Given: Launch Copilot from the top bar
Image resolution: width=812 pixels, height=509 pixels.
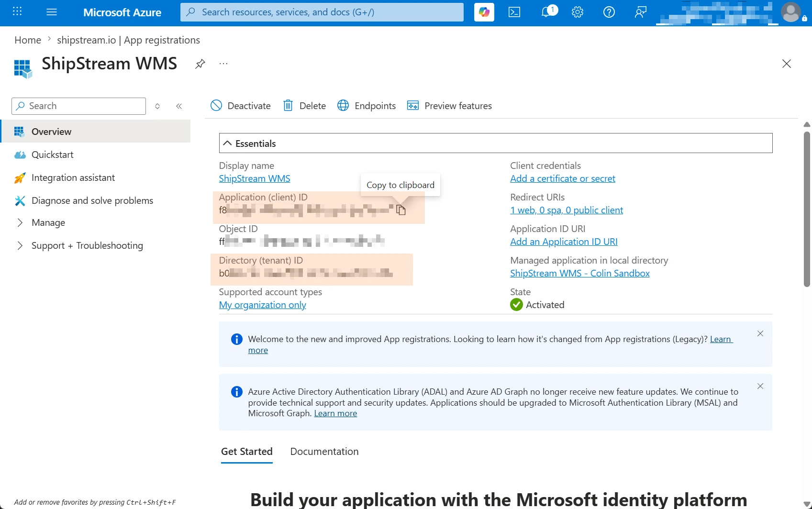Looking at the screenshot, I should tap(484, 12).
